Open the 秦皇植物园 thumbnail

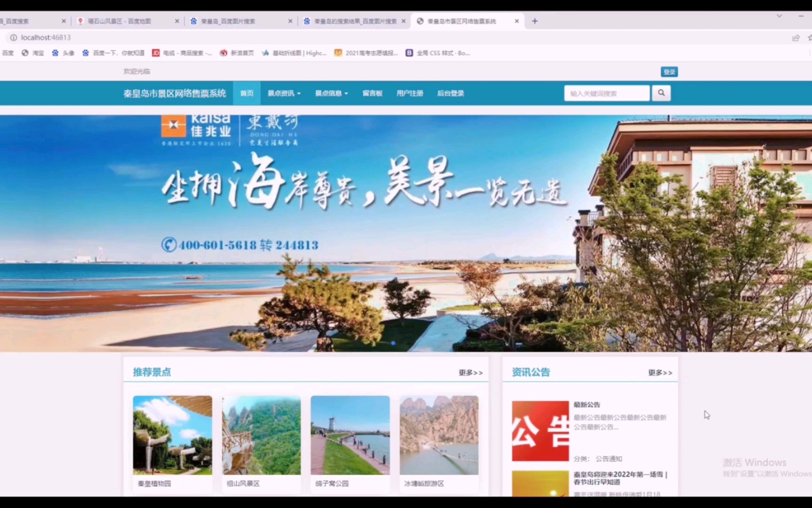[172, 435]
